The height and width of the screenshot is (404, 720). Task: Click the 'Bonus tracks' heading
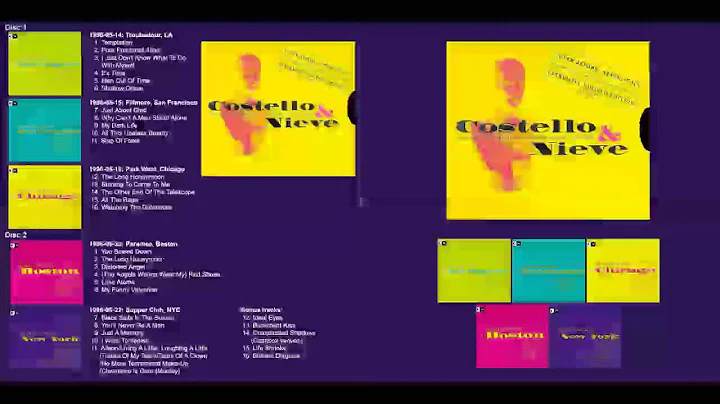tap(261, 310)
